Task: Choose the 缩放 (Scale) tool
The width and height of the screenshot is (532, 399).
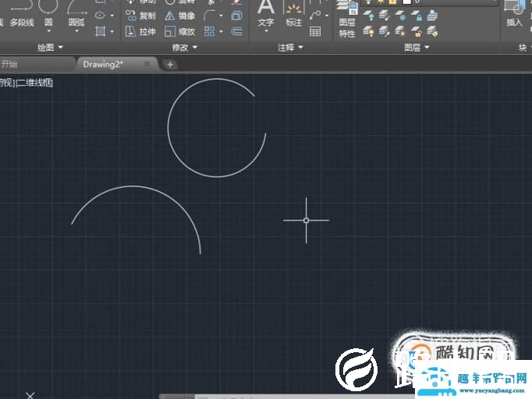Action: (180, 32)
